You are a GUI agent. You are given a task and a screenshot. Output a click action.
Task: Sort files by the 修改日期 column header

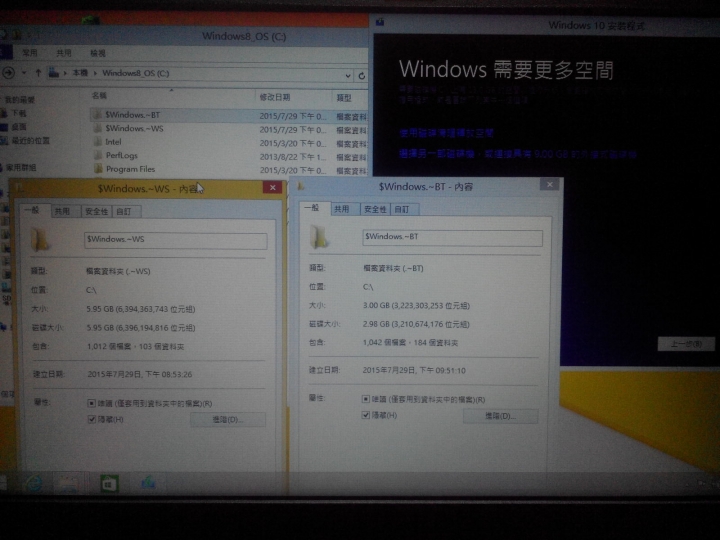point(275,97)
